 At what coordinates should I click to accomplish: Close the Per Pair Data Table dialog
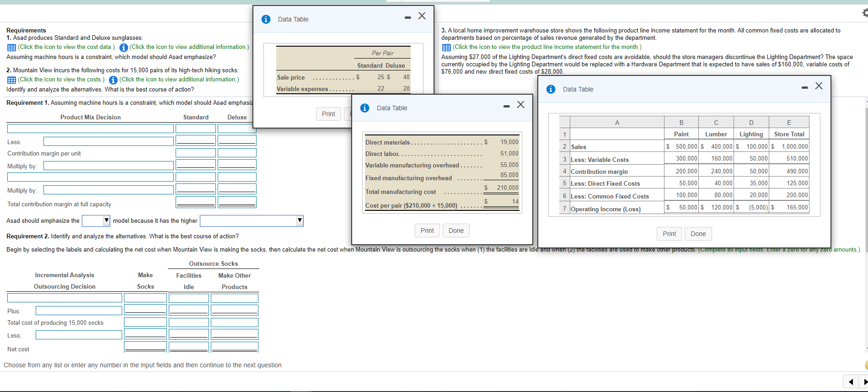pos(422,16)
